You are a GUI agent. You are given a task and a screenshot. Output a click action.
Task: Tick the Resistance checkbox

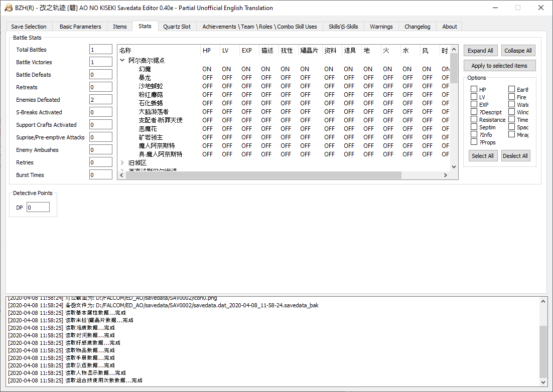(x=474, y=119)
